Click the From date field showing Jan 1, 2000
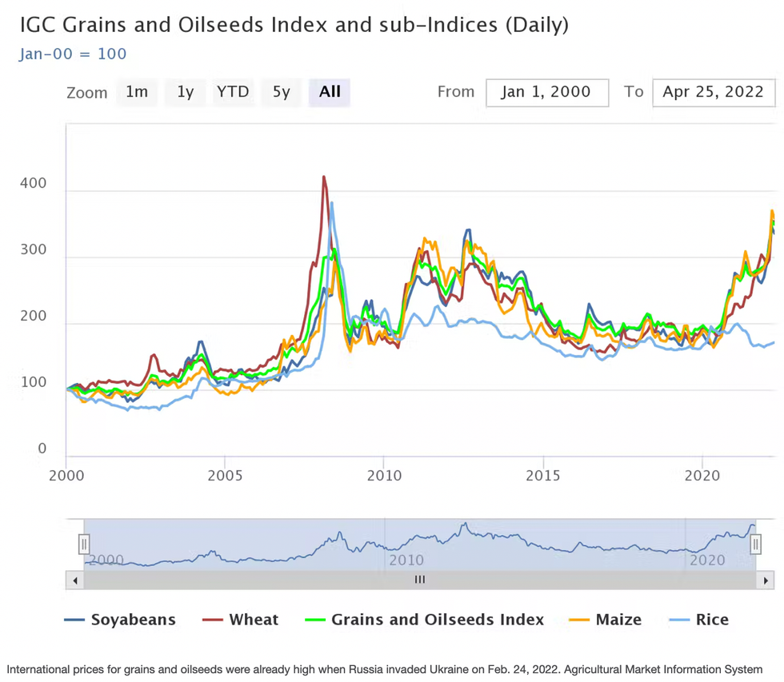Image resolution: width=784 pixels, height=682 pixels. [547, 92]
